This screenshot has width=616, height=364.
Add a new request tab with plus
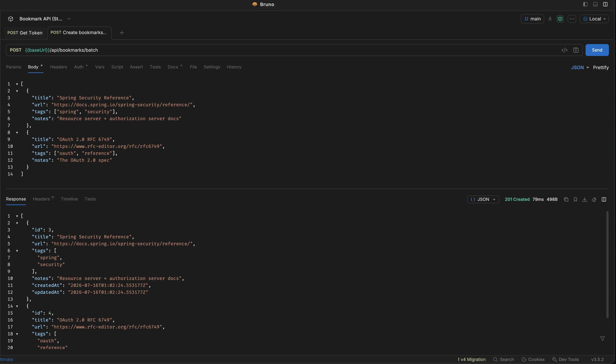coord(122,33)
